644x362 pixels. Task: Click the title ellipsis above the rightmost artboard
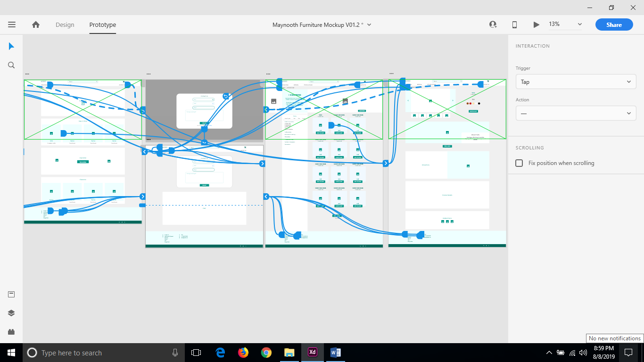click(x=391, y=74)
